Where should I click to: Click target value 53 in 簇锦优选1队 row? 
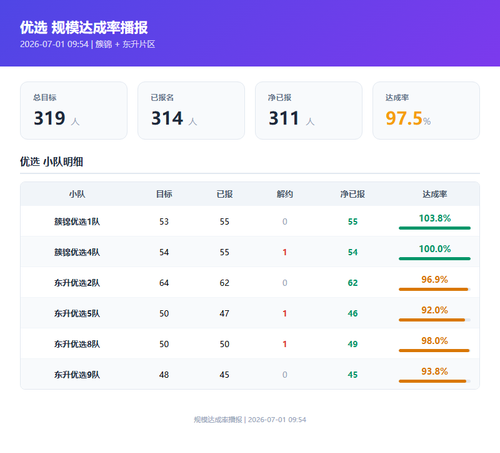click(164, 222)
